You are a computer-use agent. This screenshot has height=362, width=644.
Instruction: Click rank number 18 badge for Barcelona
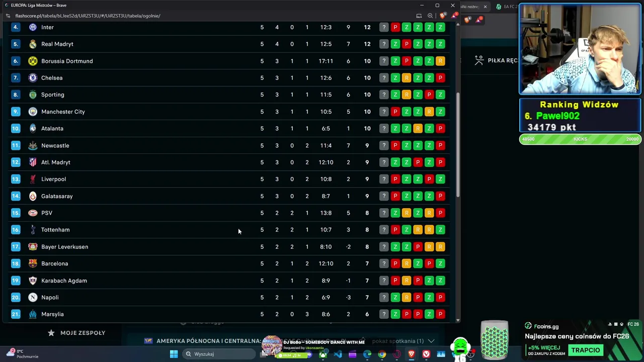click(16, 263)
